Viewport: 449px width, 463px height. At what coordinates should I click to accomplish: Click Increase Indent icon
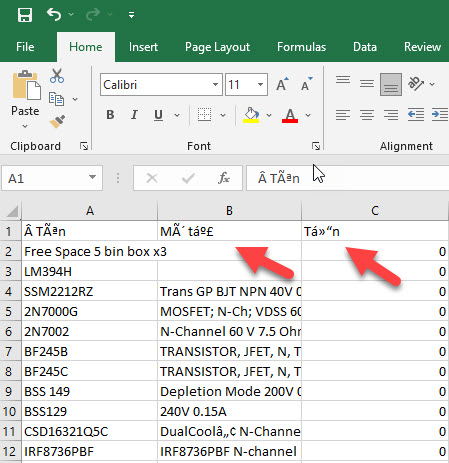coord(440,114)
